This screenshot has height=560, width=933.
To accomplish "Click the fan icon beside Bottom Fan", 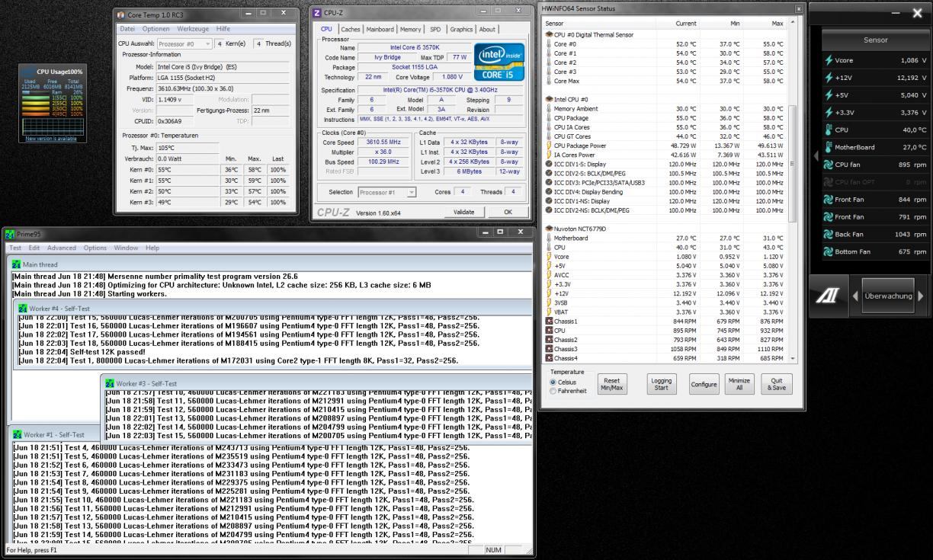I will pos(829,251).
